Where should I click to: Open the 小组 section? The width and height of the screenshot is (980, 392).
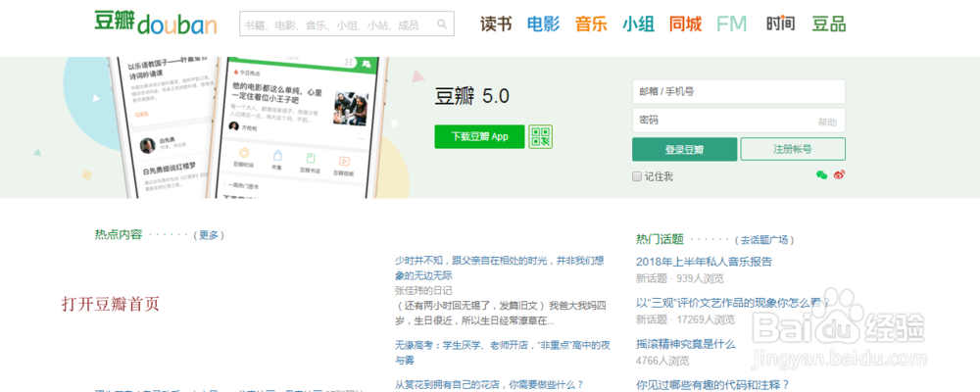tap(638, 24)
